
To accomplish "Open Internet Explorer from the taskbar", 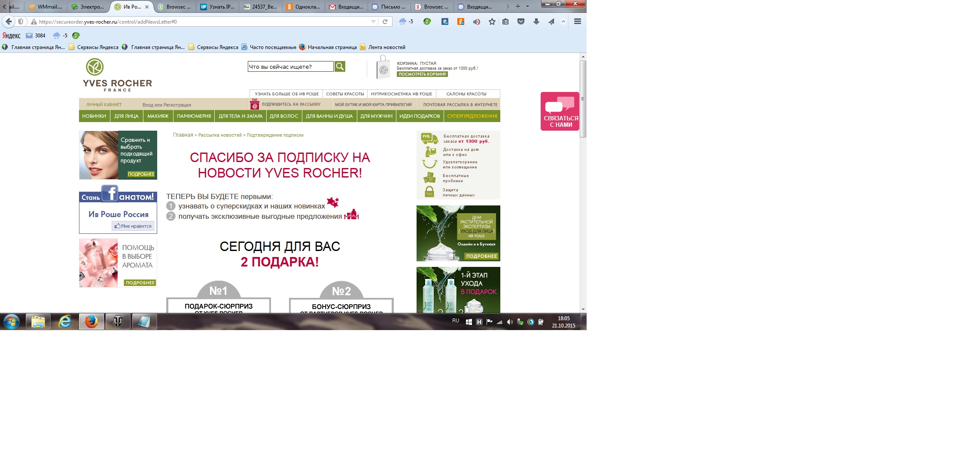I will [65, 321].
